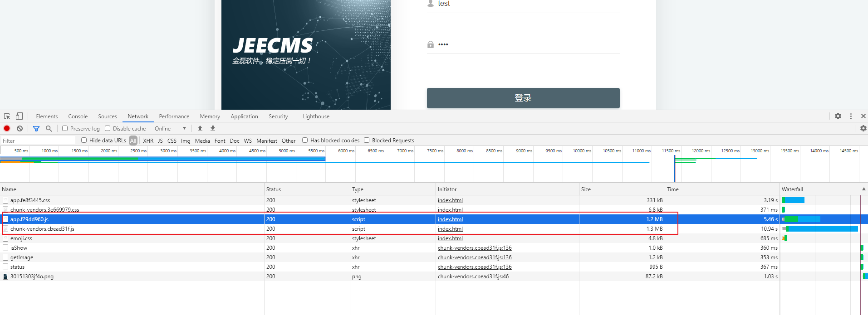The height and width of the screenshot is (315, 868).
Task: Sort by the Time column header
Action: [x=722, y=189]
